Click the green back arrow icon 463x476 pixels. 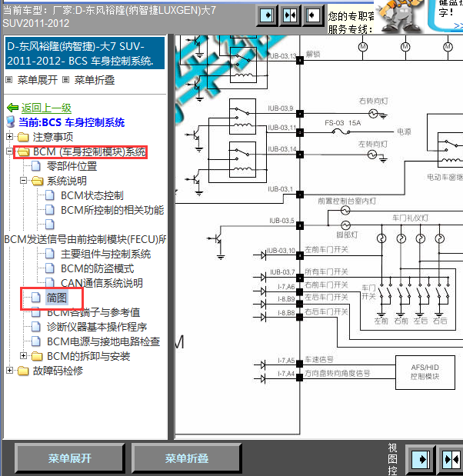pos(13,108)
